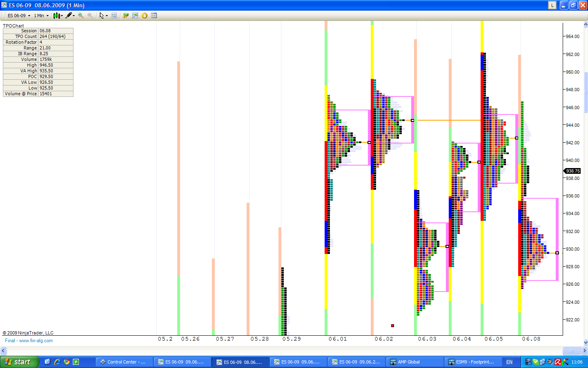Click the zoom in magnifier icon
Screen dimensions: 588x368
[x=81, y=16]
